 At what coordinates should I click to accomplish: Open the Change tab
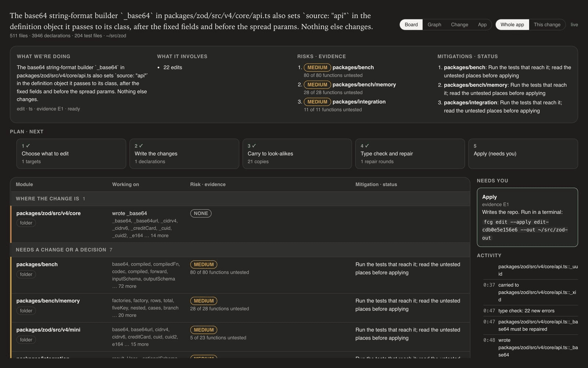point(459,25)
